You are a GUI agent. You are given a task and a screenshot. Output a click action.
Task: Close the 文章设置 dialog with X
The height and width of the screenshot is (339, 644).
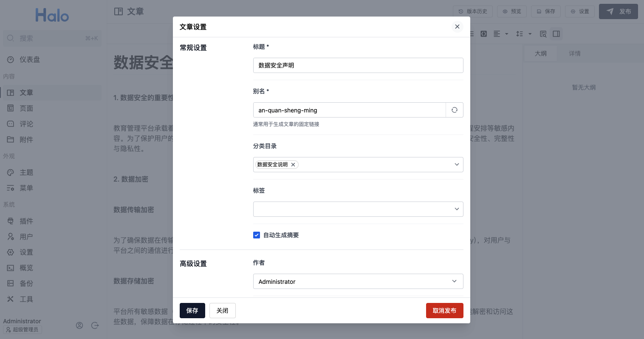457,27
